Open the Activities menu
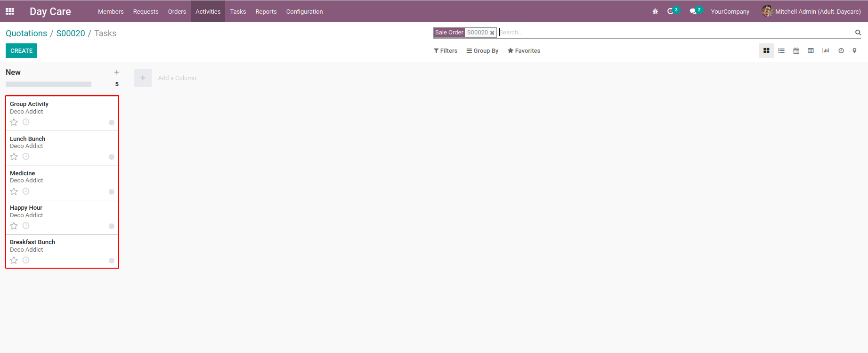The image size is (868, 353). point(208,11)
